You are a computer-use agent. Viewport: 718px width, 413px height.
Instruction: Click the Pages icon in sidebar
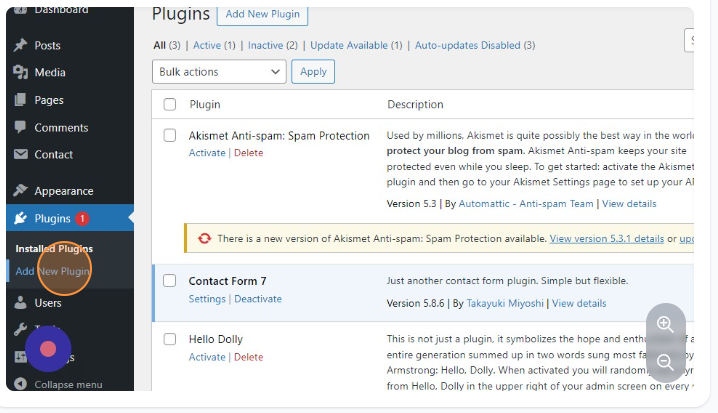coord(21,100)
